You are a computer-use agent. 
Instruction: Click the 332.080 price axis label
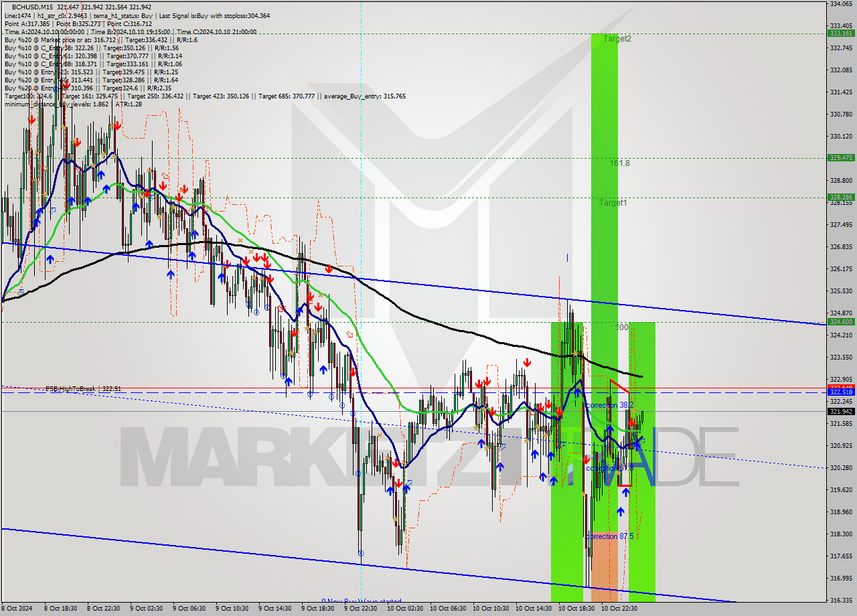841,70
